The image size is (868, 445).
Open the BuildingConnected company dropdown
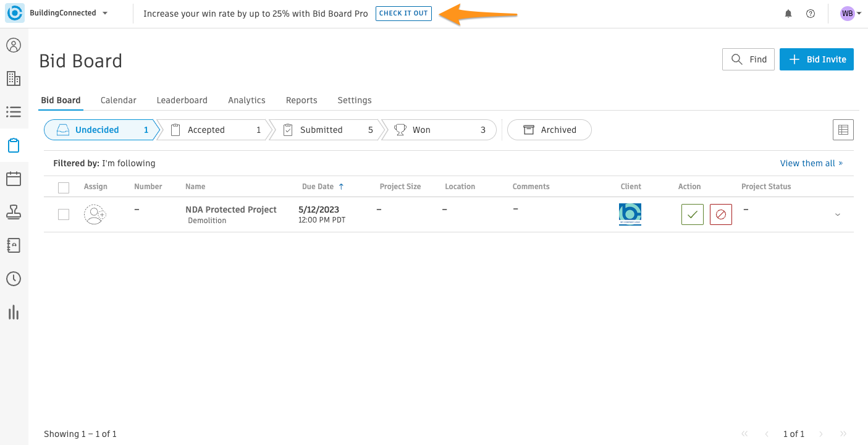pyautogui.click(x=69, y=13)
